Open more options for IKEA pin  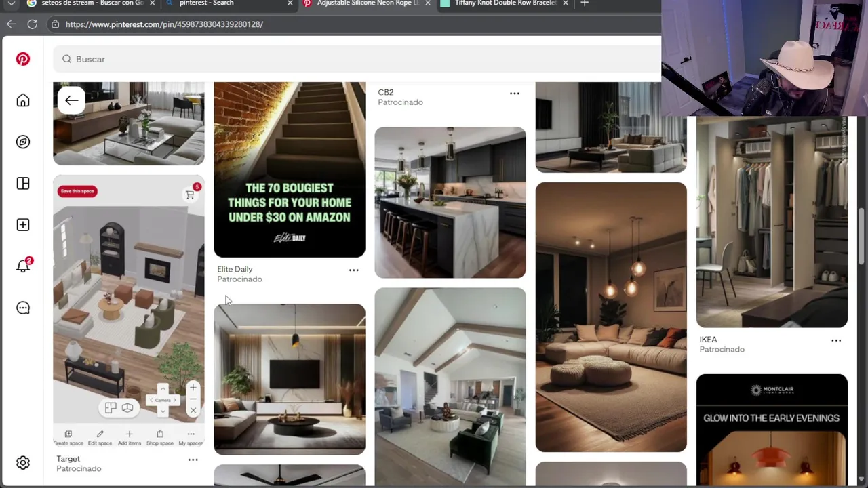tap(836, 341)
